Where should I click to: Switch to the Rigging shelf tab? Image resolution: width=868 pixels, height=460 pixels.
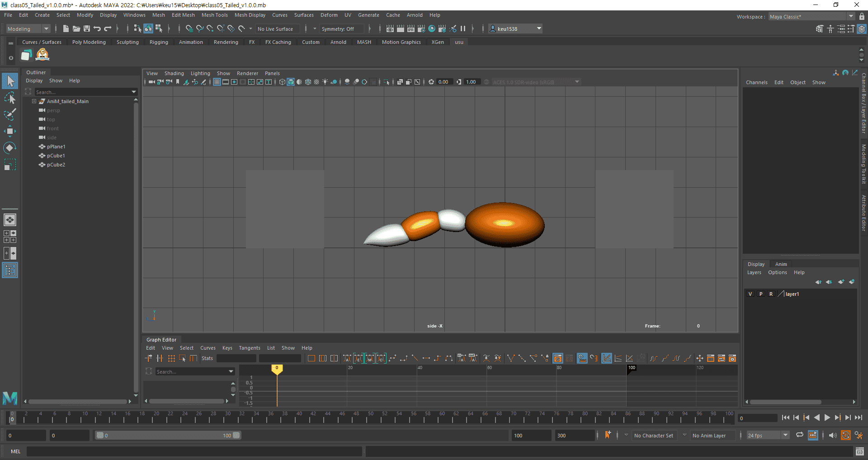click(x=159, y=42)
